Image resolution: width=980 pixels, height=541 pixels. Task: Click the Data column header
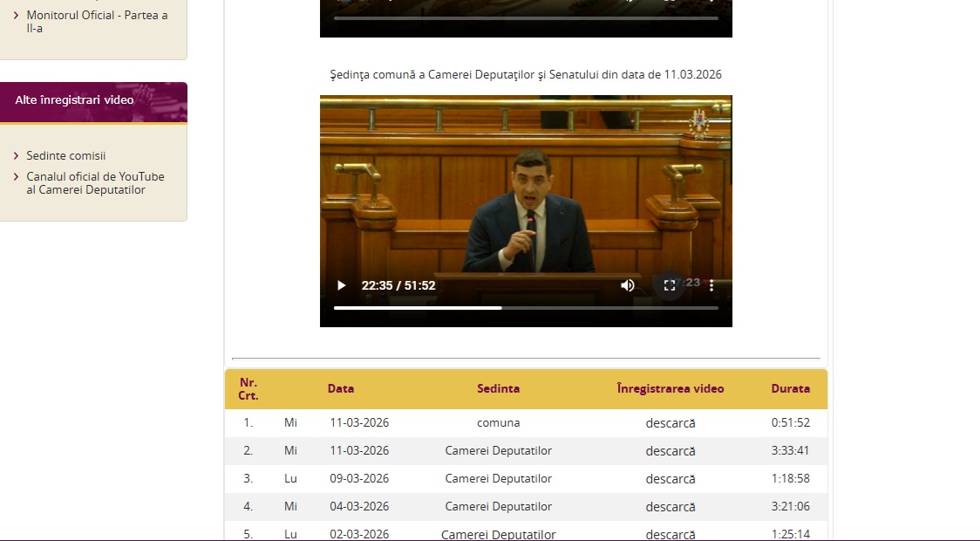(x=341, y=389)
